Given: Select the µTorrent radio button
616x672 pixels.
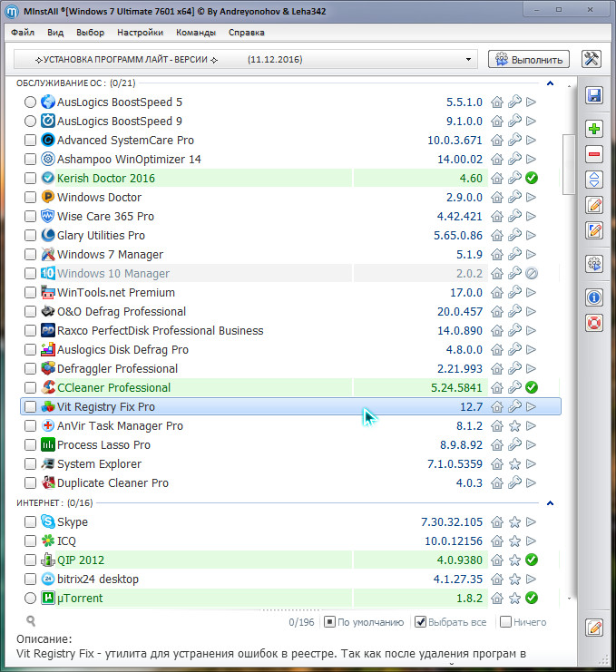Looking at the screenshot, I should [x=30, y=598].
